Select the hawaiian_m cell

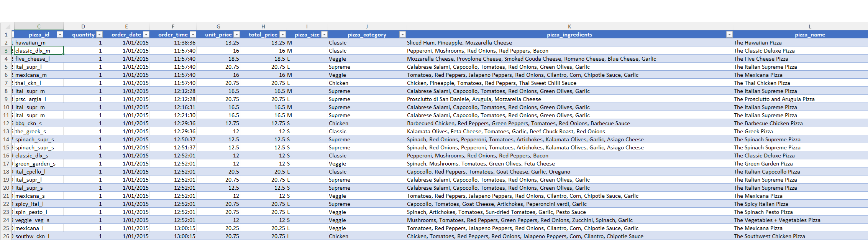pos(38,43)
